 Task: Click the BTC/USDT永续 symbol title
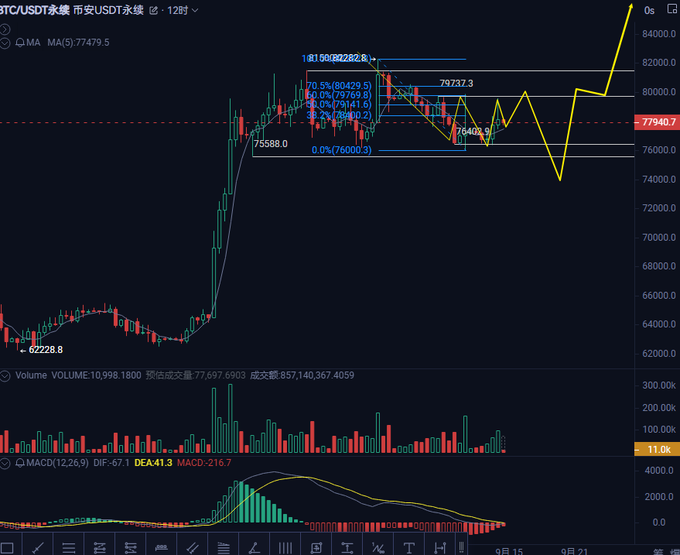click(34, 10)
